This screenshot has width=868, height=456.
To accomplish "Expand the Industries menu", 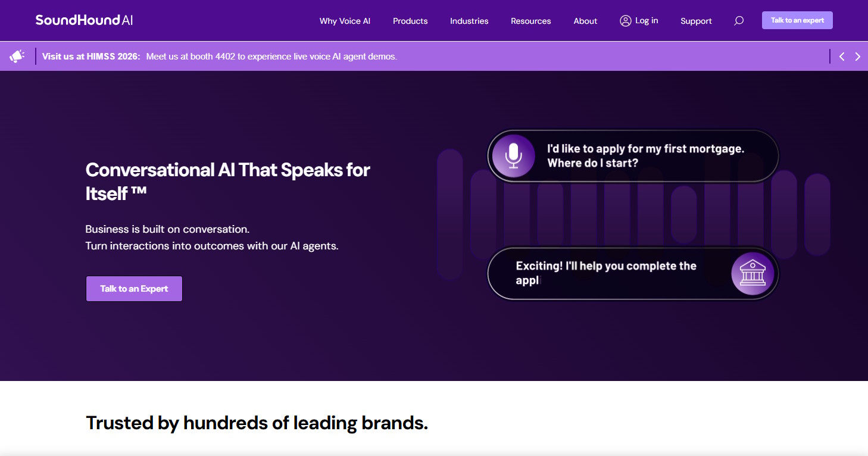I will click(x=469, y=21).
